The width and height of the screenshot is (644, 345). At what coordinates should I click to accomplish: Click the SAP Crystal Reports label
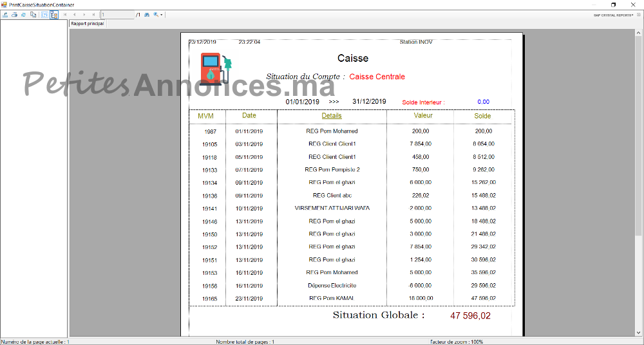[614, 15]
